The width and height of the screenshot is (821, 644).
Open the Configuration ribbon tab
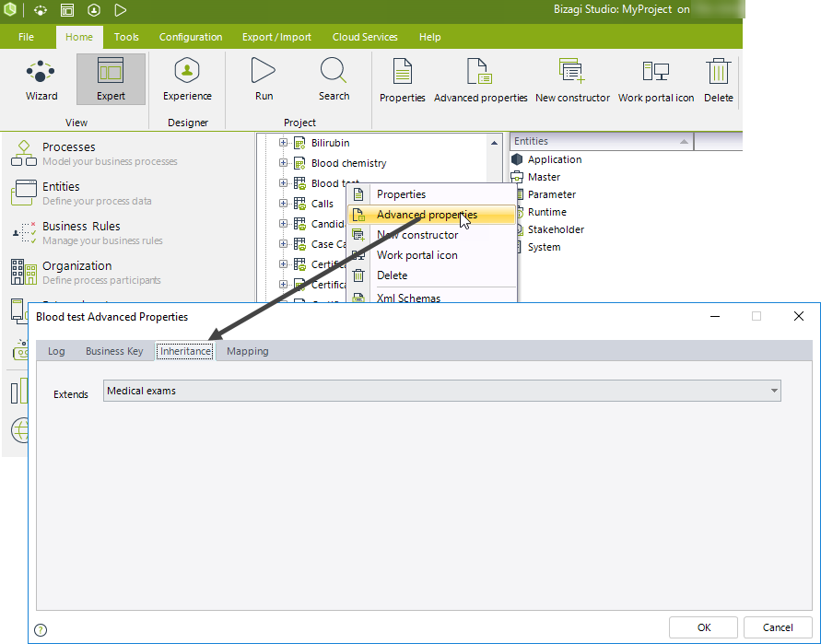pos(191,37)
